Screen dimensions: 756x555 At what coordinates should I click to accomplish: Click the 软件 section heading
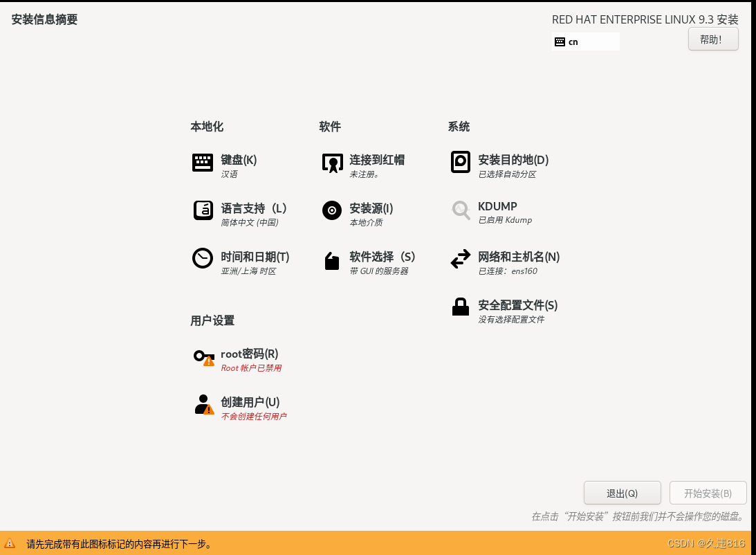point(330,127)
